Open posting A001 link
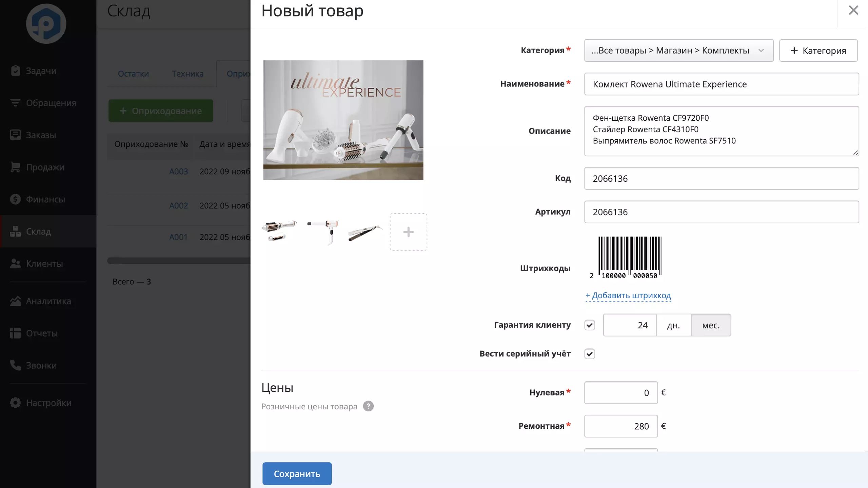The height and width of the screenshot is (488, 868). click(x=178, y=237)
